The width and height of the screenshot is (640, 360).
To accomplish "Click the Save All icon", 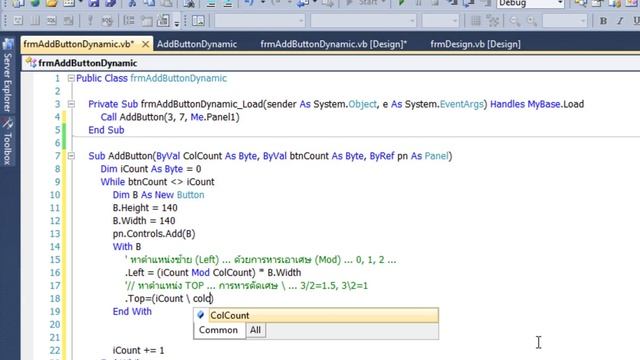I will coord(110,3).
